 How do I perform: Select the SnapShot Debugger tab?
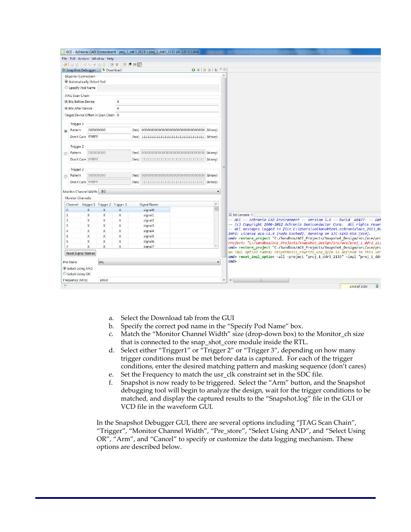81,70
